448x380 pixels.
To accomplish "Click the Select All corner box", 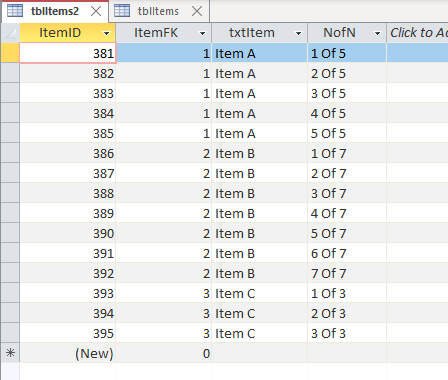I will point(10,33).
